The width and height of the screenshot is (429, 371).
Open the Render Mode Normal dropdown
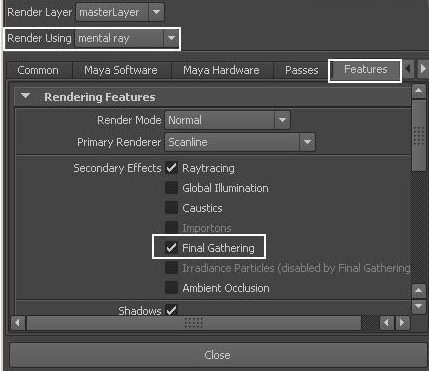click(x=227, y=120)
